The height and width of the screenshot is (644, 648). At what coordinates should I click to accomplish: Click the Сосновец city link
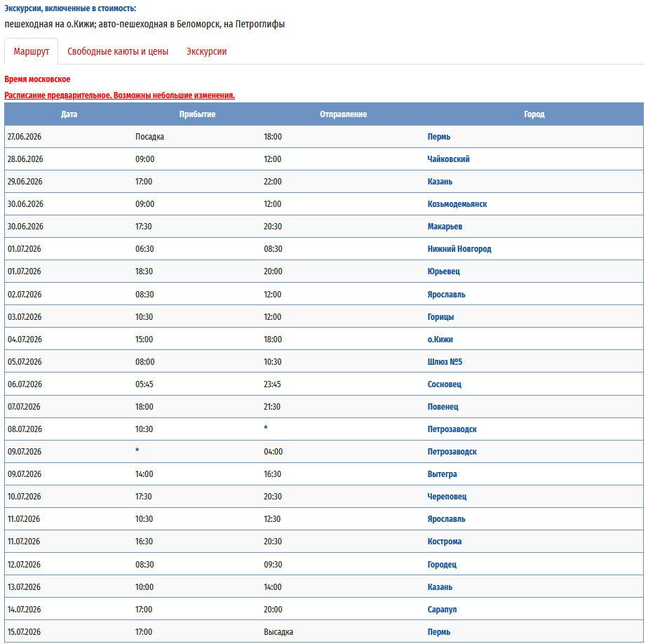pos(444,384)
